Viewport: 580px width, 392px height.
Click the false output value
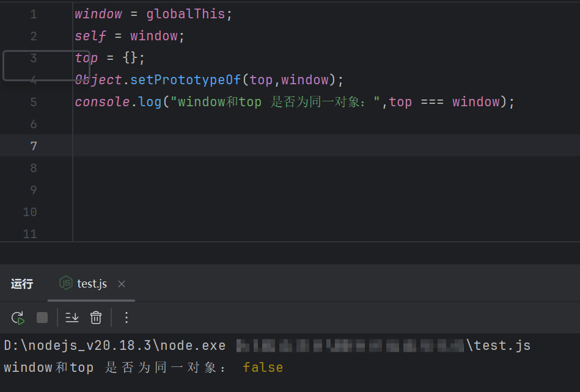[x=263, y=368]
